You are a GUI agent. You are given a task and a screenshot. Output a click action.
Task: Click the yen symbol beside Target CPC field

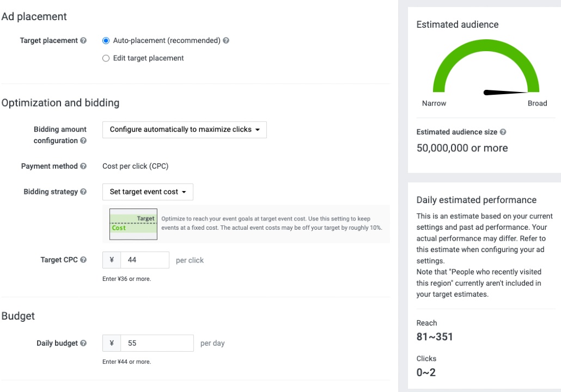[x=112, y=260]
